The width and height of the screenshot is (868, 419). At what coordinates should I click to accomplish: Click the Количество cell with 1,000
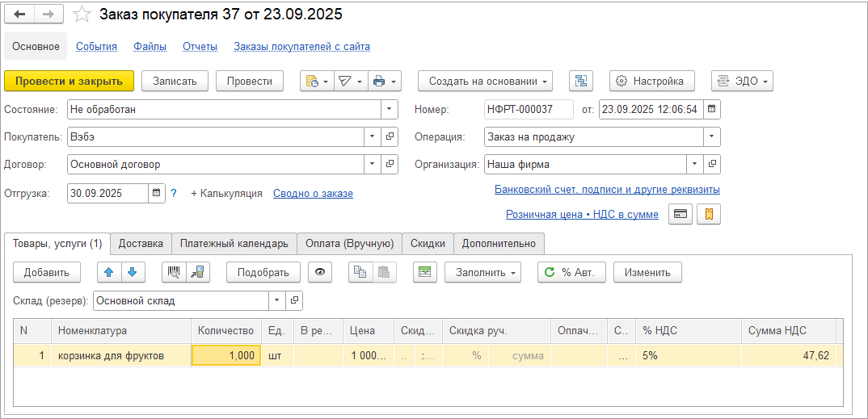(226, 355)
